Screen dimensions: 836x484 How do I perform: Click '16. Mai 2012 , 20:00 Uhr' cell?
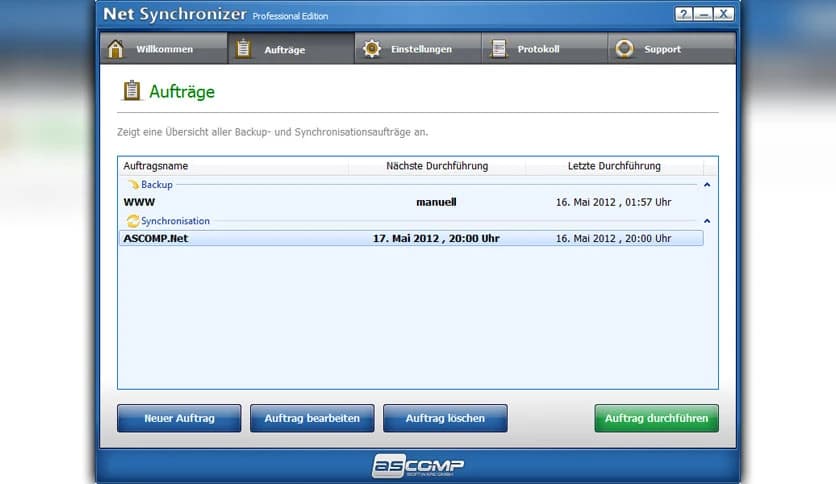coord(614,238)
